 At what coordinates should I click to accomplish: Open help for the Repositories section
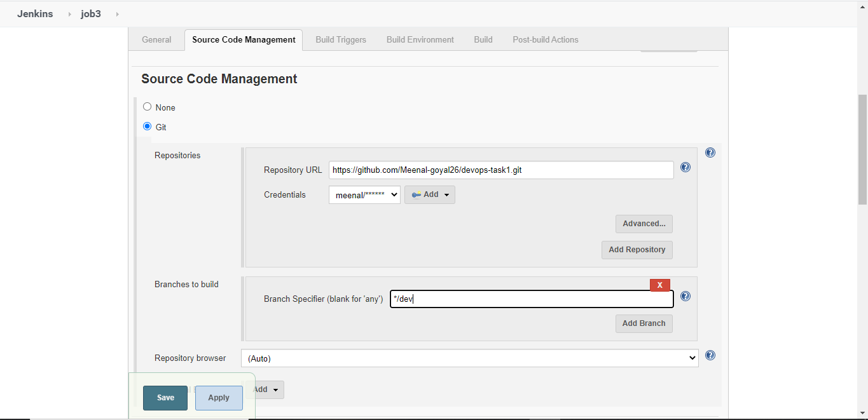710,152
